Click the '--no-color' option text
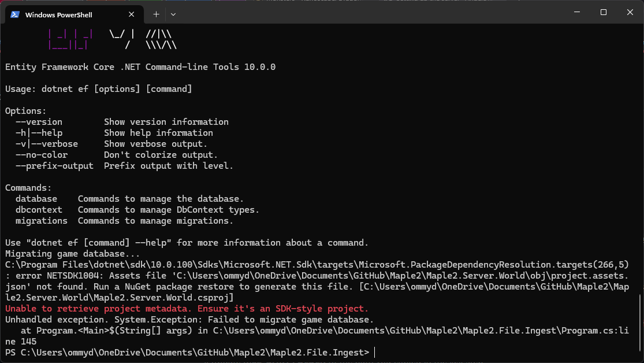 click(x=41, y=155)
